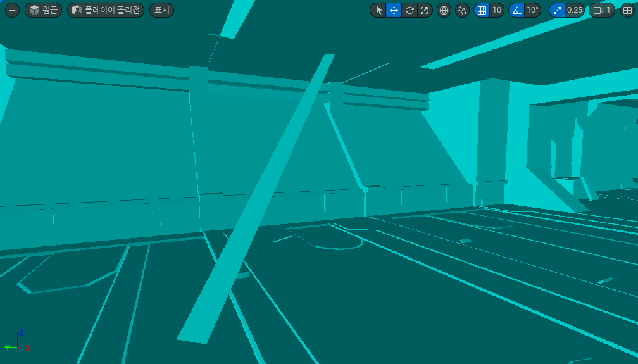The height and width of the screenshot is (364, 638).
Task: Open grid snap size value 10
Action: coord(497,10)
